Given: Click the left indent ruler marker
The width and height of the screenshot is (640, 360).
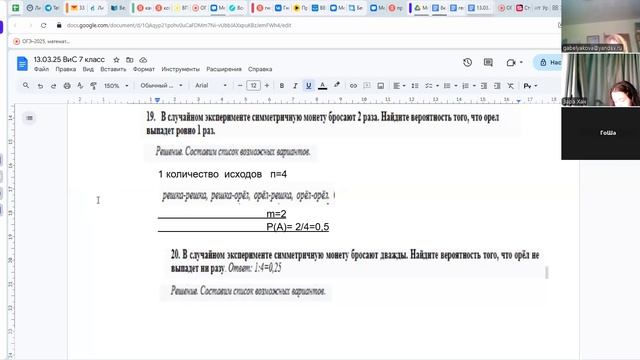Looking at the screenshot, I should pyautogui.click(x=157, y=100).
